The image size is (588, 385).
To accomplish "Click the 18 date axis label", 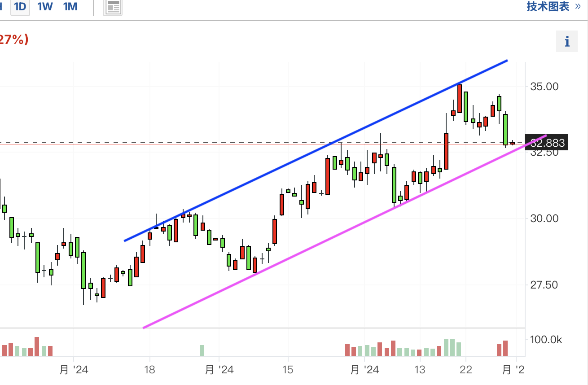I will point(149,370).
